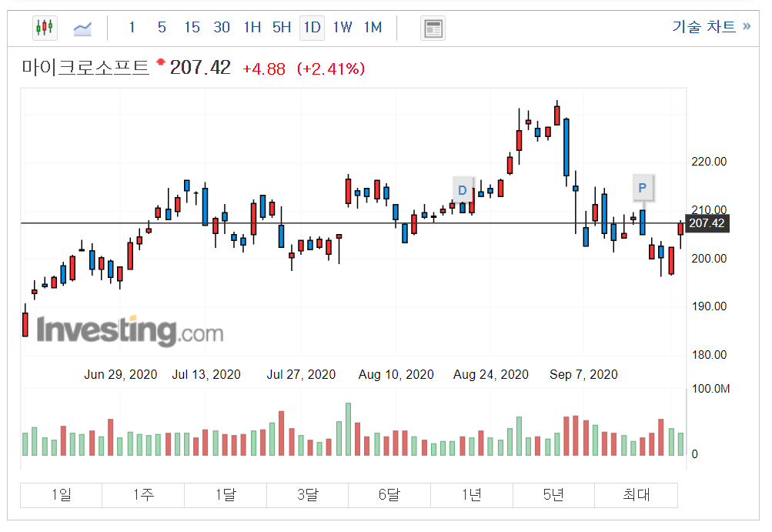This screenshot has width=772, height=532.
Task: Choose the 1H interval
Action: (252, 27)
